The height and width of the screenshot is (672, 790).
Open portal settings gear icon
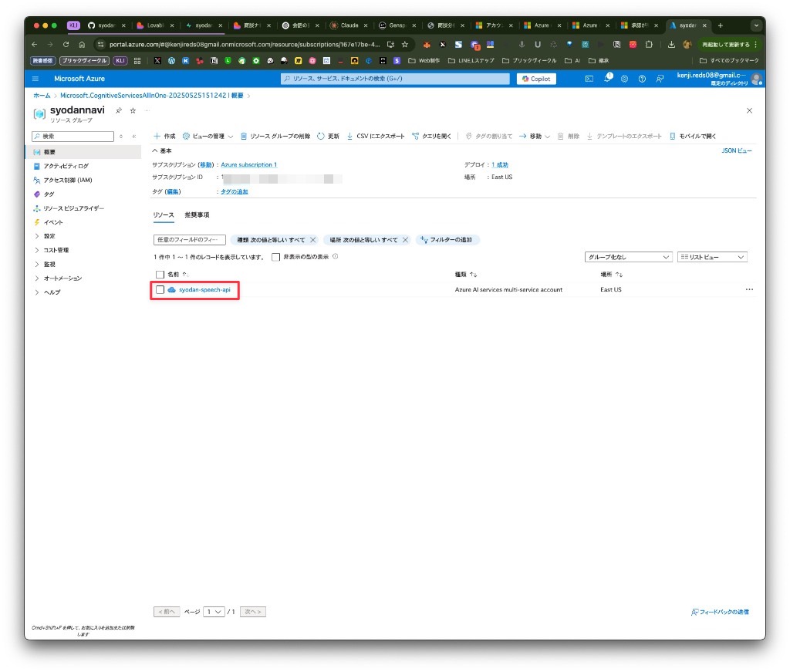(625, 79)
